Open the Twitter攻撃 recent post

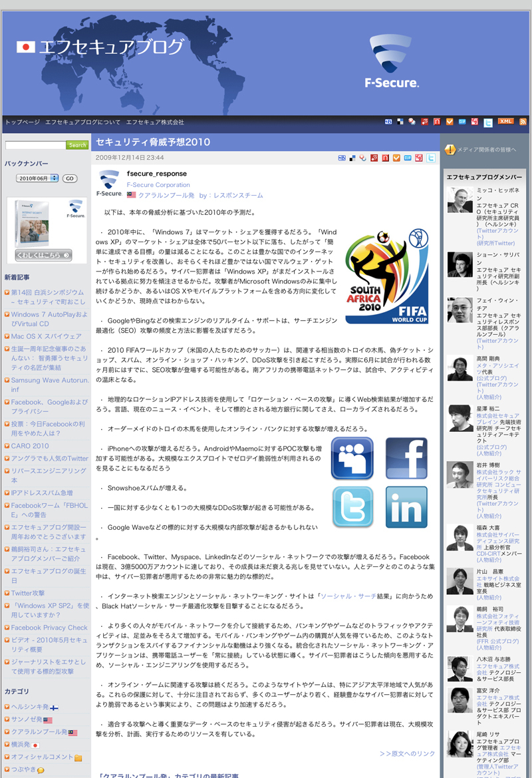(x=28, y=593)
